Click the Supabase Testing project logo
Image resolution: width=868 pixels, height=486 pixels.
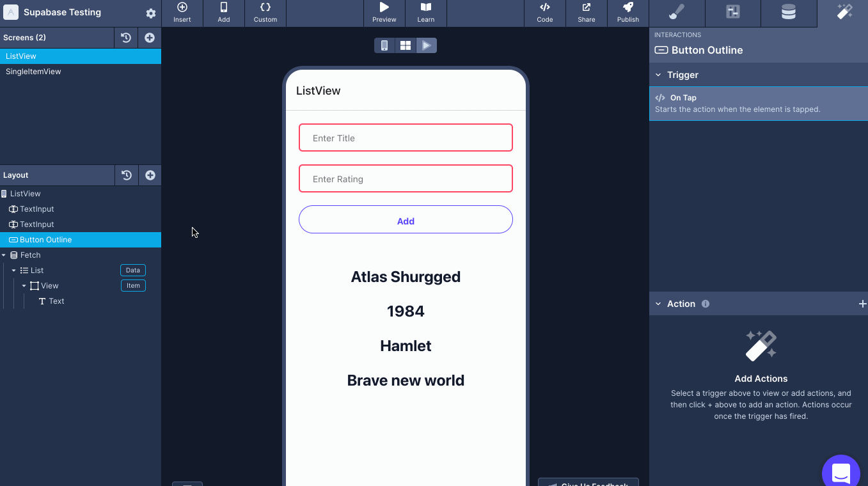[x=11, y=12]
